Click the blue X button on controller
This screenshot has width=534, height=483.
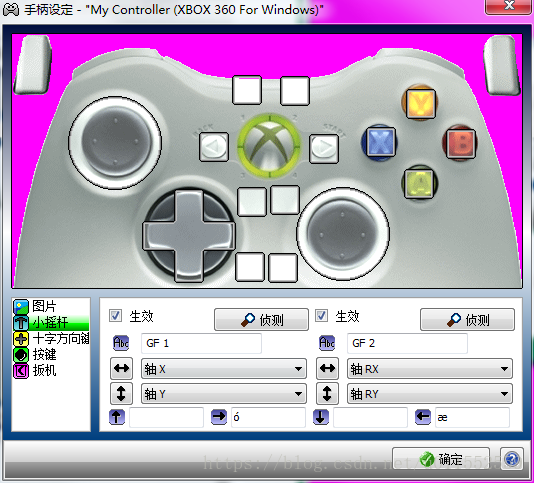380,142
